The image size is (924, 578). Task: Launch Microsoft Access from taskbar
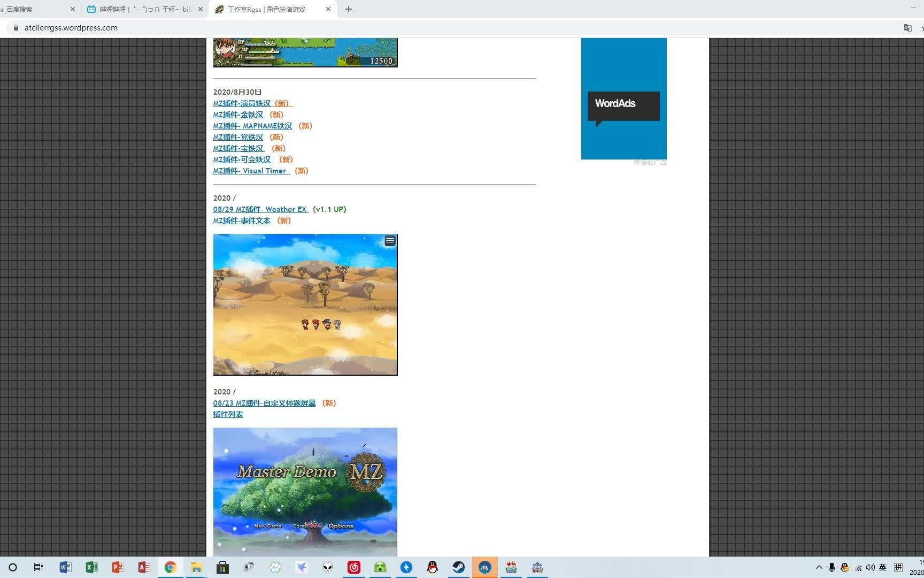tap(144, 567)
